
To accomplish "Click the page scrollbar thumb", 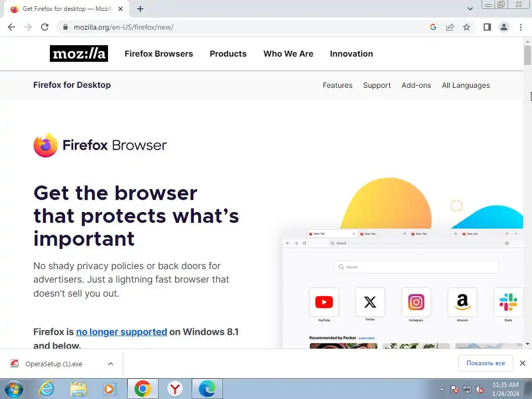I will 528,55.
